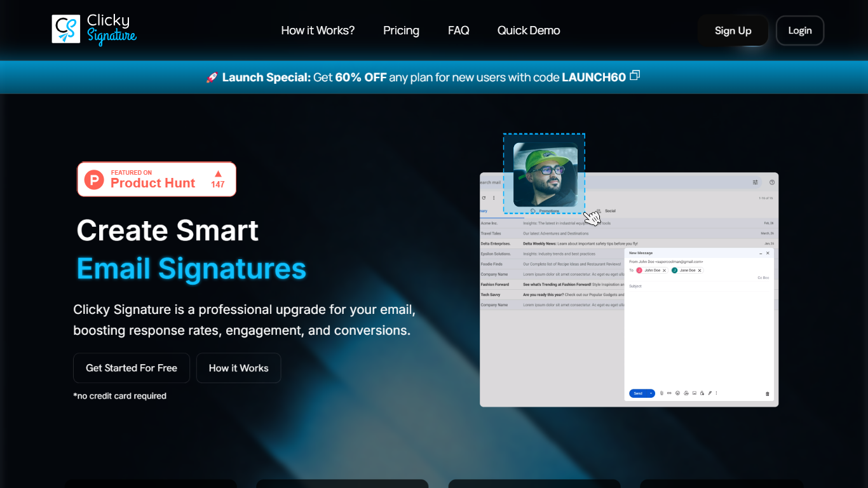The width and height of the screenshot is (868, 488).
Task: Click the help question mark in demo mockup
Action: [772, 182]
